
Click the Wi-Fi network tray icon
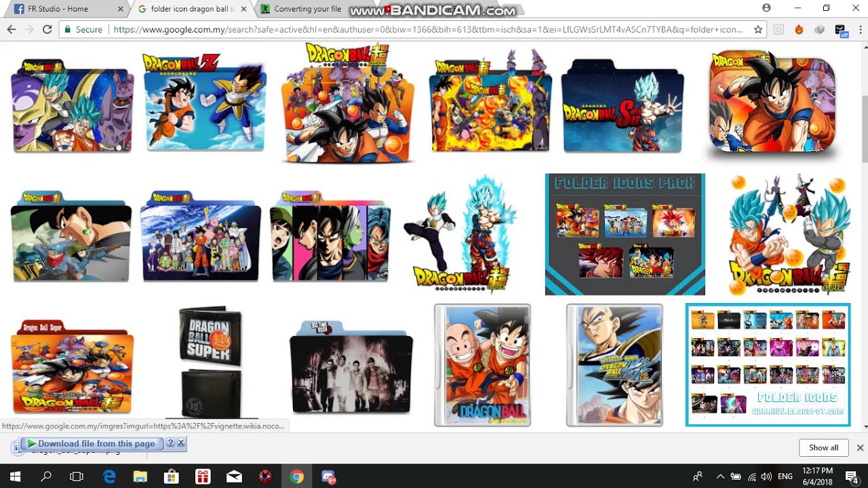pos(751,476)
